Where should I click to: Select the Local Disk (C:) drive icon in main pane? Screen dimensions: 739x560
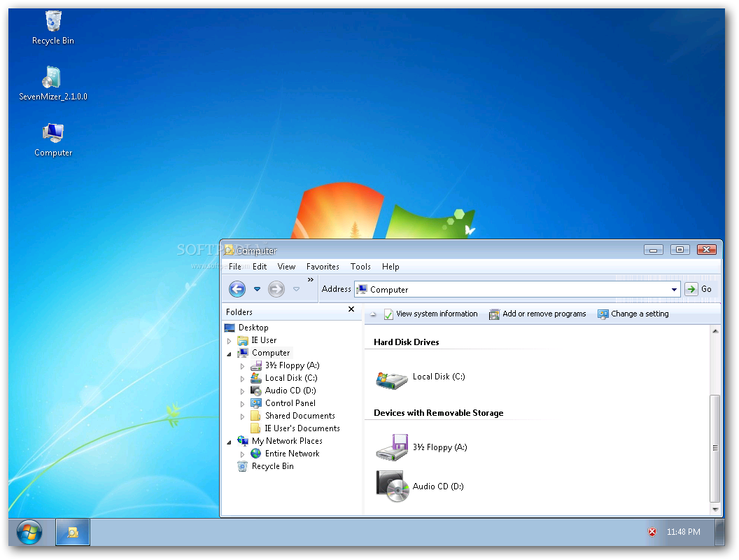coord(391,380)
